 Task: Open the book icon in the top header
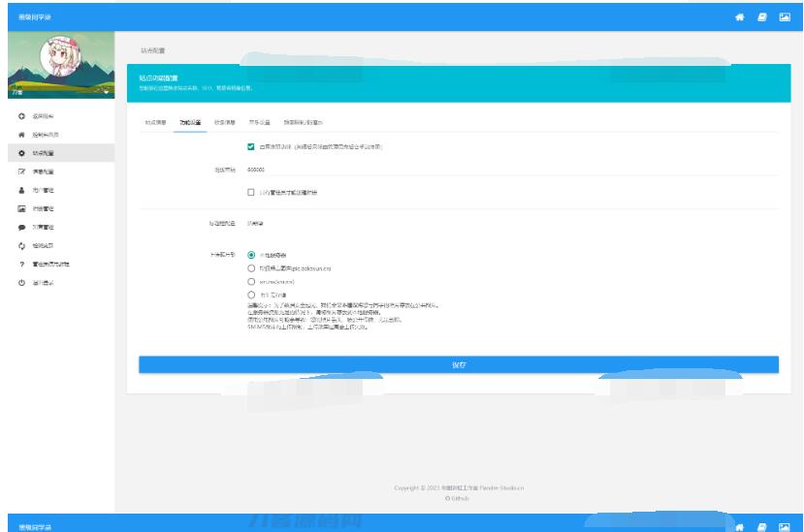coord(762,17)
